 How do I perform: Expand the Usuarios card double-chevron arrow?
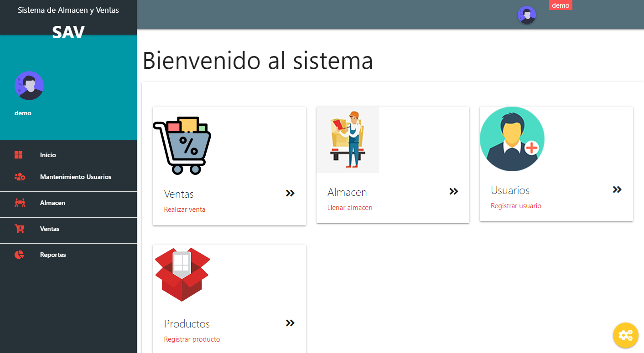click(617, 189)
